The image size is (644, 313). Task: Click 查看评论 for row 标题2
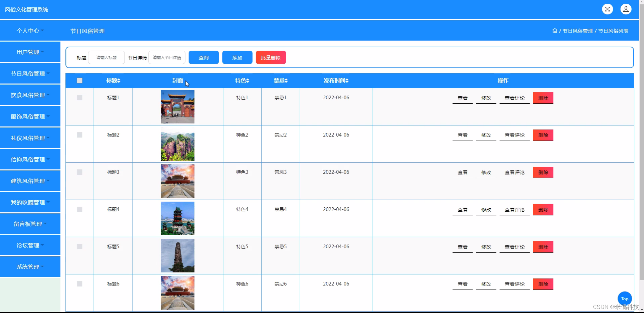coord(515,135)
